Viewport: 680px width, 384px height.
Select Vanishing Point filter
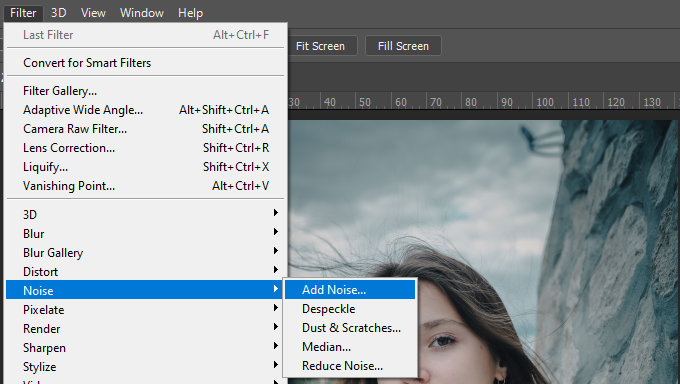click(x=145, y=186)
